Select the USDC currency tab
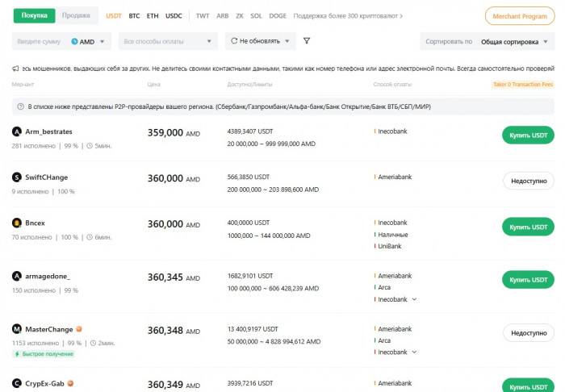This screenshot has width=565, height=392. (174, 16)
